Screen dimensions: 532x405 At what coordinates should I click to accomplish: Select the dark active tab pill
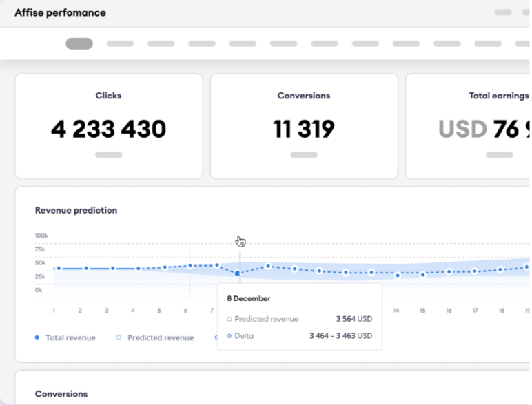point(79,44)
